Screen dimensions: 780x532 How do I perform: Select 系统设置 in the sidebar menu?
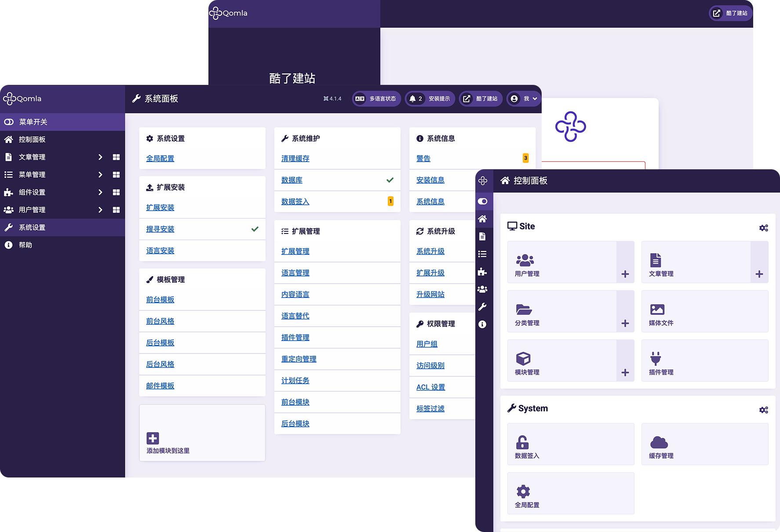click(x=32, y=227)
